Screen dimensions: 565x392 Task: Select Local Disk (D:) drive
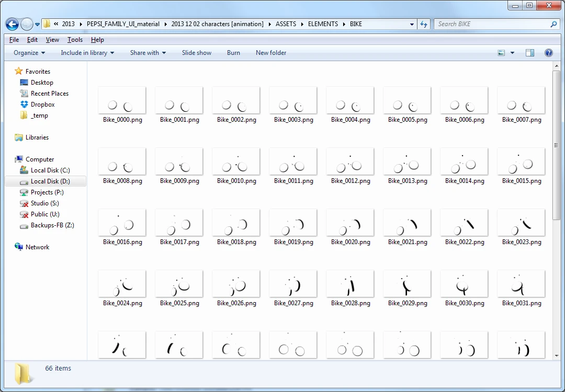tap(45, 181)
